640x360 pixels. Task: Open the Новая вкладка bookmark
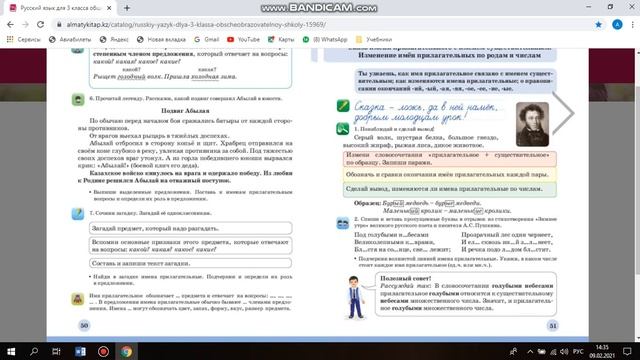tap(161, 39)
